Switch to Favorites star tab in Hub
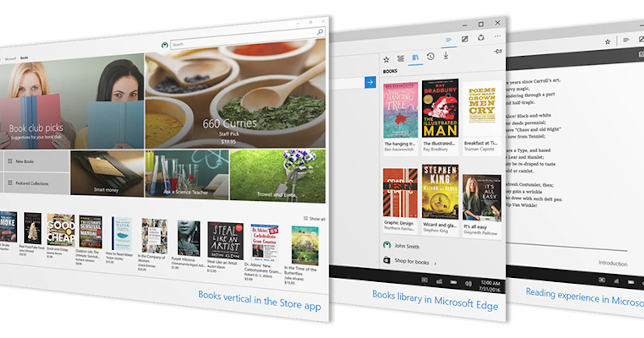The image size is (644, 338). point(386,60)
